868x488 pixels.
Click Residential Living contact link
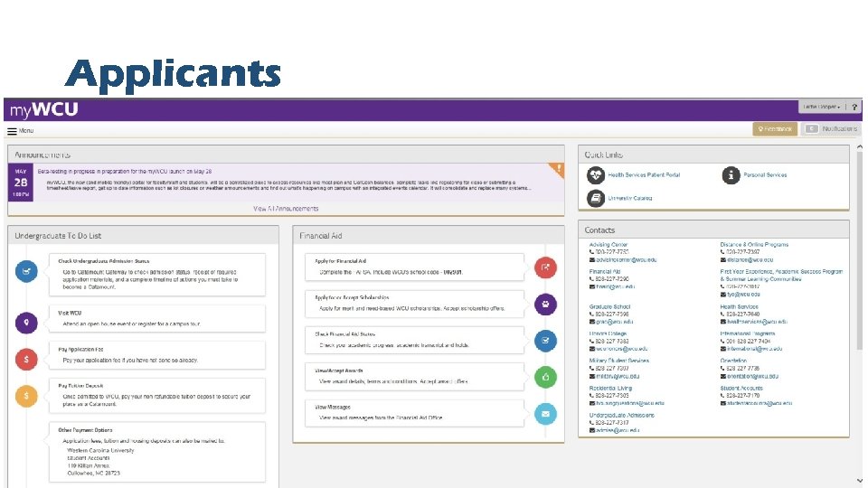click(x=610, y=389)
